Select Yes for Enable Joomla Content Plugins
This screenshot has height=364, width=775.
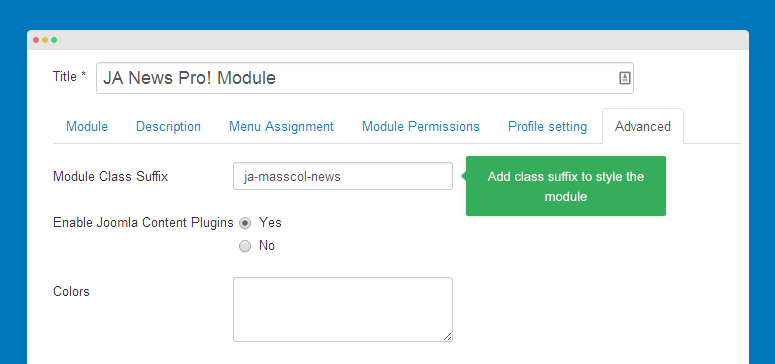[245, 223]
